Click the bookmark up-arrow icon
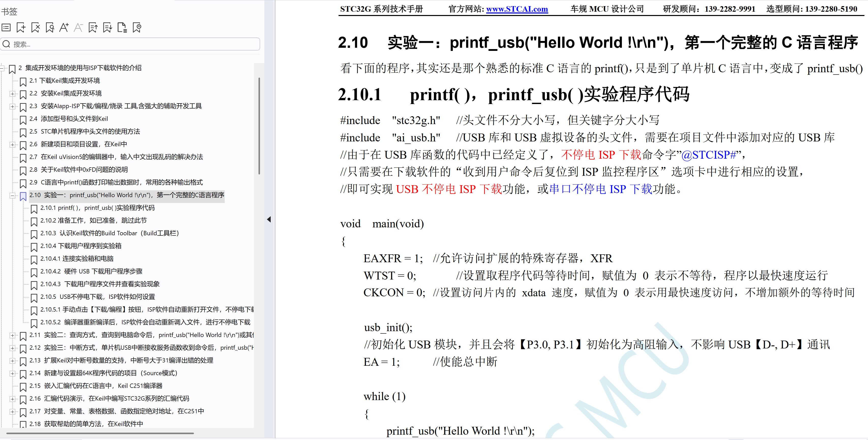The image size is (868, 440). [93, 27]
